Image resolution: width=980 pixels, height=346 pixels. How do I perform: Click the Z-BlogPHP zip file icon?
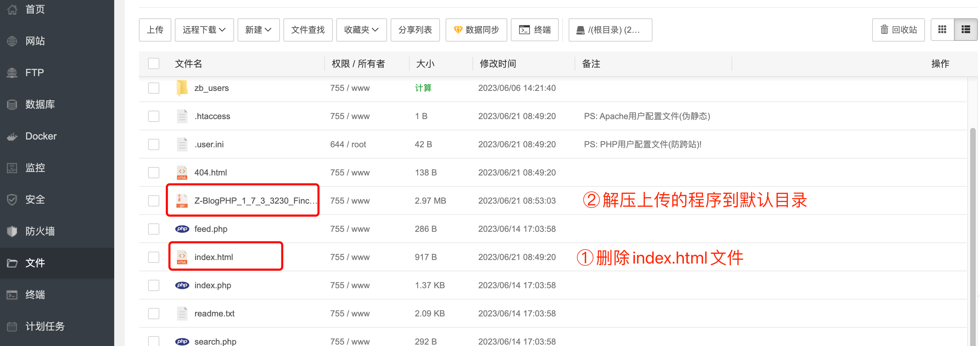pos(182,201)
